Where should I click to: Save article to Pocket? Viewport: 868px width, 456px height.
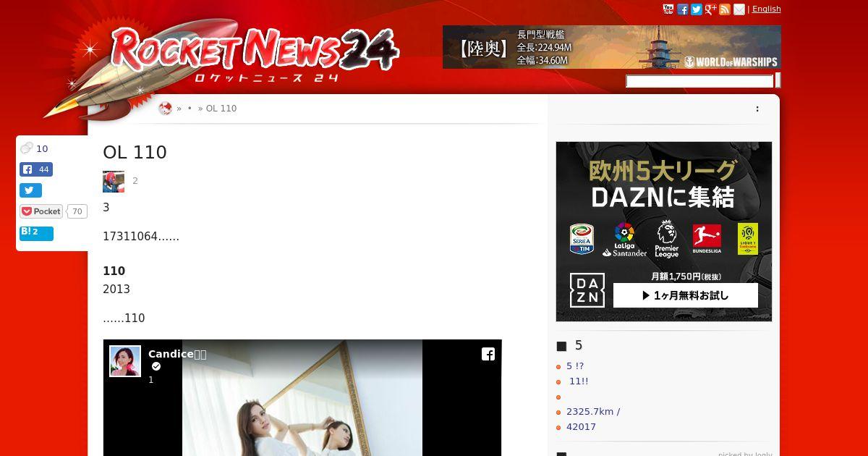(41, 211)
